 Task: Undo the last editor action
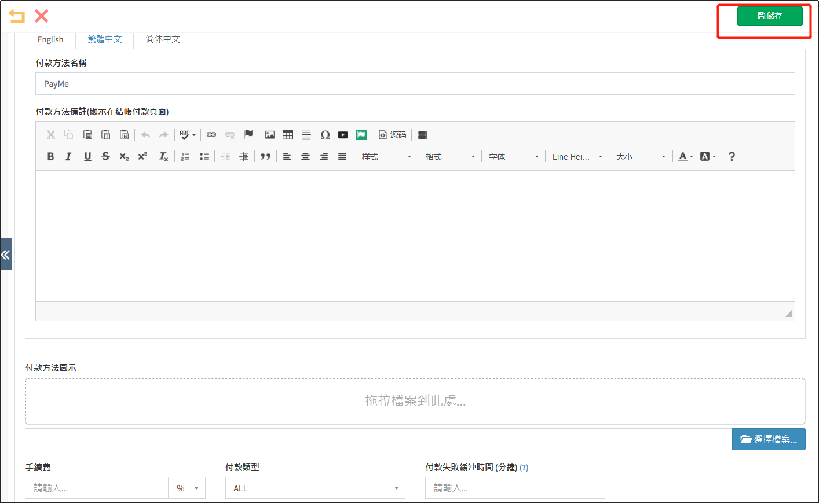click(x=145, y=134)
